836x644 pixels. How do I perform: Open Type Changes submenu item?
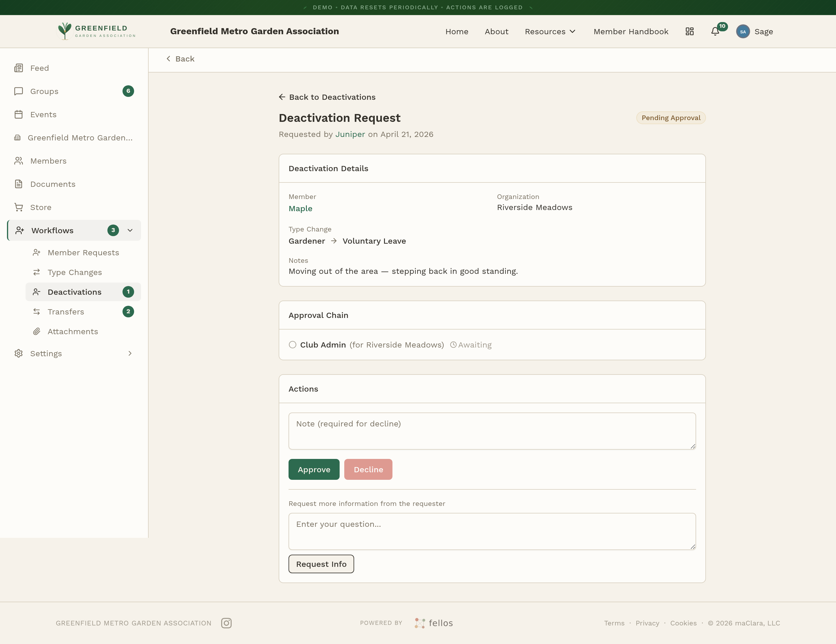83,272
